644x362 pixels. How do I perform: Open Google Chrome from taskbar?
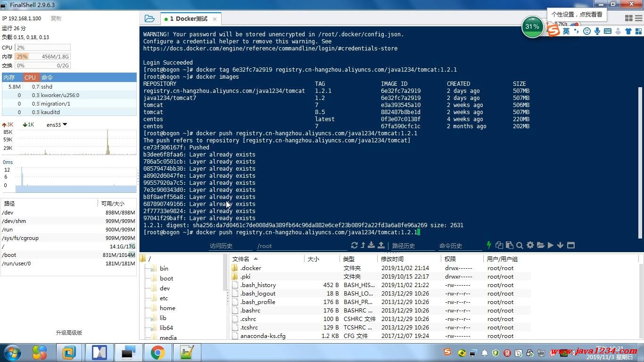(157, 353)
